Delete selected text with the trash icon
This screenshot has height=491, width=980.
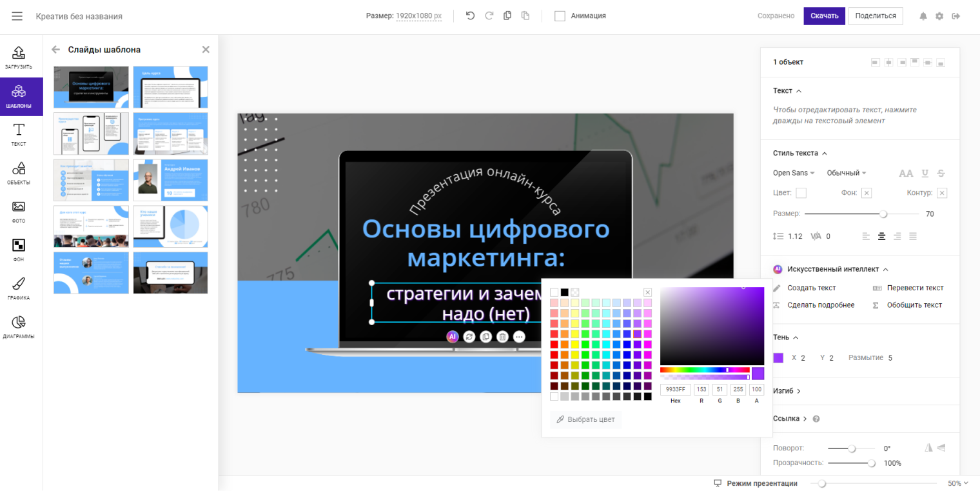[x=503, y=336]
